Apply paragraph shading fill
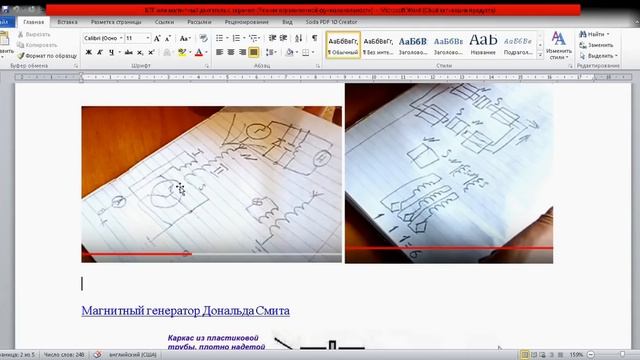The width and height of the screenshot is (640, 360). [x=290, y=52]
